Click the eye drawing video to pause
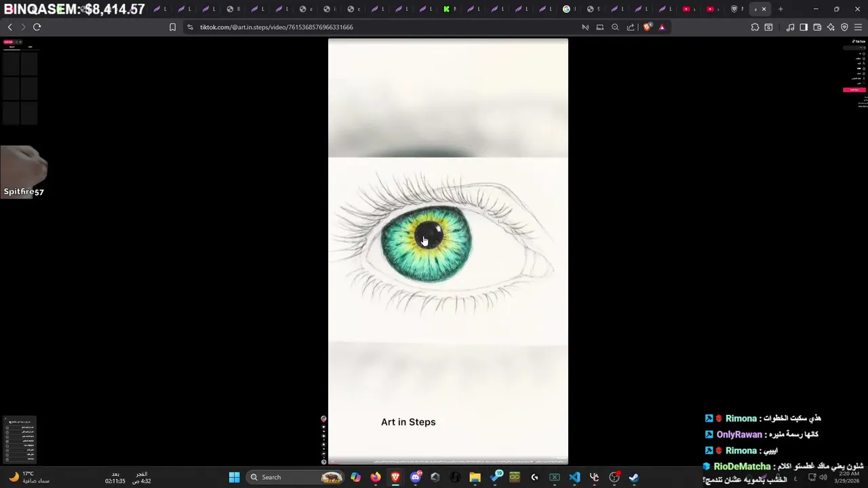This screenshot has height=488, width=868. (x=448, y=251)
